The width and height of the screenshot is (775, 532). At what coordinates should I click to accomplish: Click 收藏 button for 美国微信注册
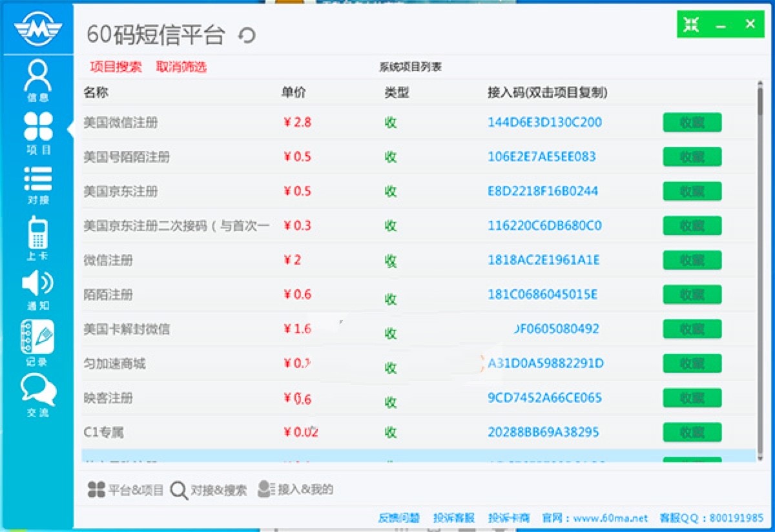point(692,122)
